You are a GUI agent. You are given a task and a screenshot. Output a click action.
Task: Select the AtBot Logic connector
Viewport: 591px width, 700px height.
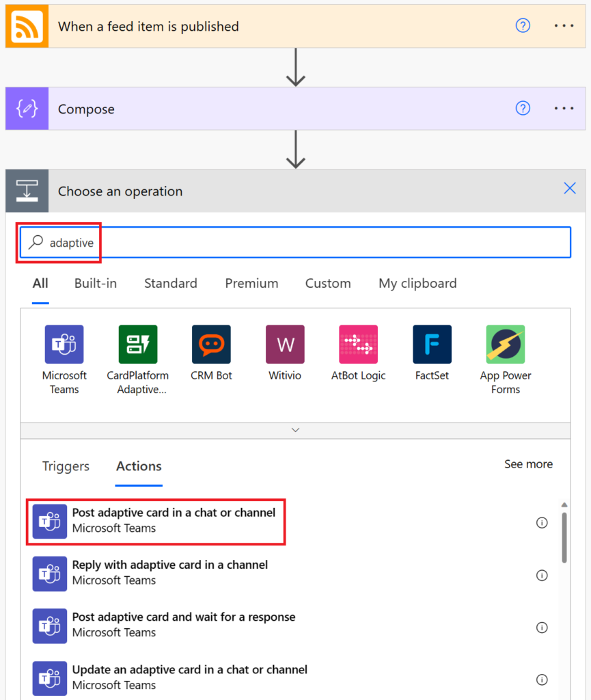[358, 344]
